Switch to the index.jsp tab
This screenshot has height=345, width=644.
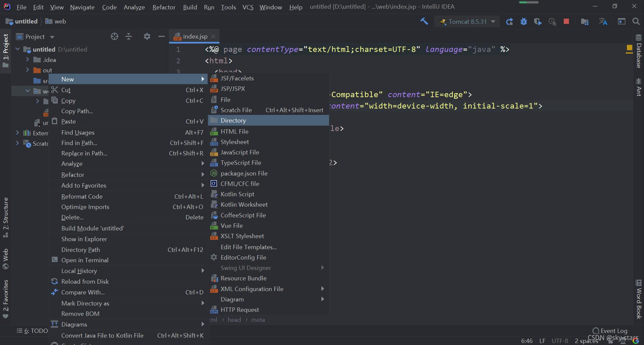(195, 36)
